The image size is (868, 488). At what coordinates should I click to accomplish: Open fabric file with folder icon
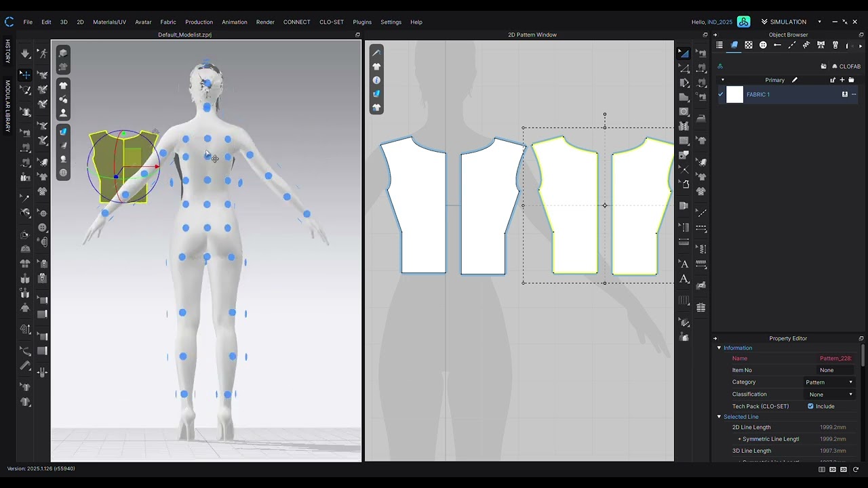coord(852,80)
